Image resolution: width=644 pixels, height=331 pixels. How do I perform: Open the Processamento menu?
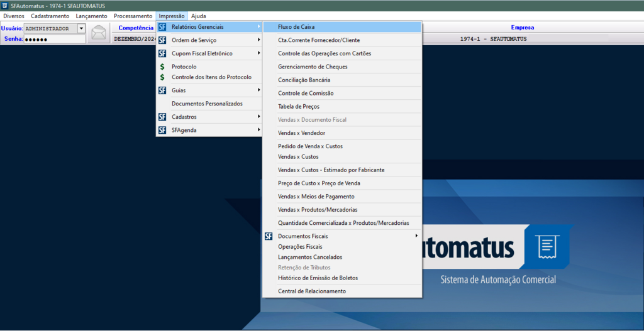(133, 16)
